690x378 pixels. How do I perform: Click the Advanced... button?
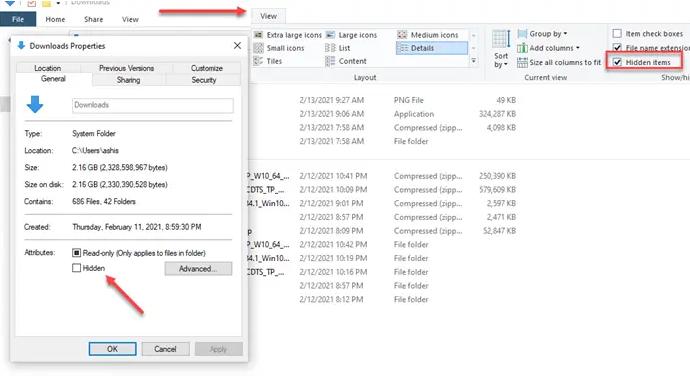point(198,269)
